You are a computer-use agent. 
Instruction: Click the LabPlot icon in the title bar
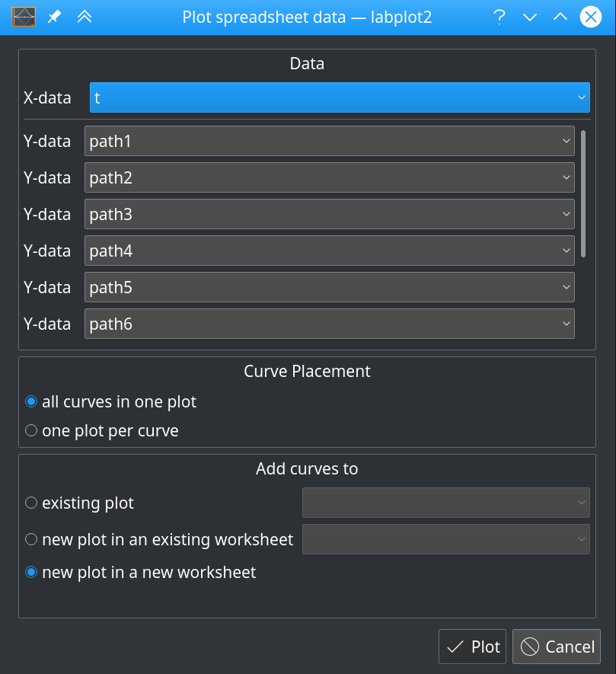24,15
